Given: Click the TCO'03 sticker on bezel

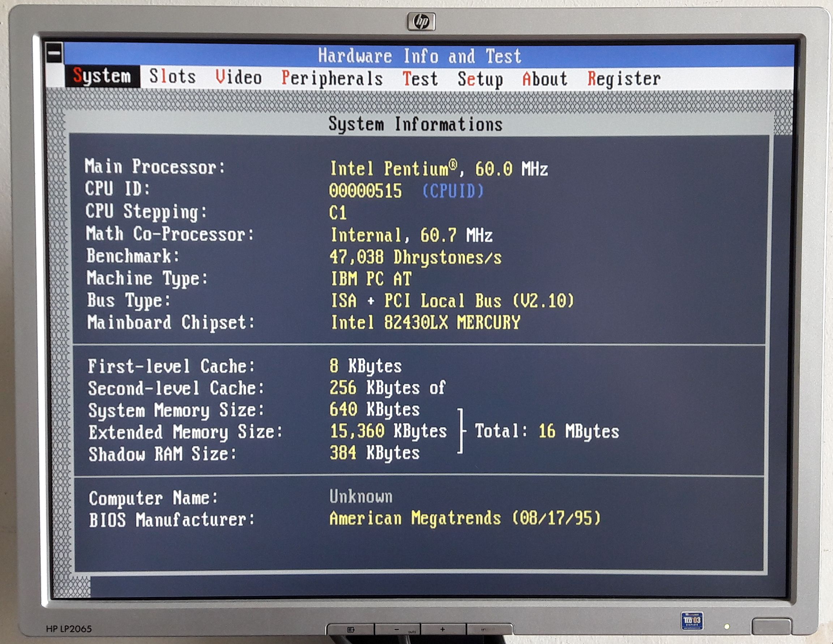Looking at the screenshot, I should pyautogui.click(x=692, y=621).
